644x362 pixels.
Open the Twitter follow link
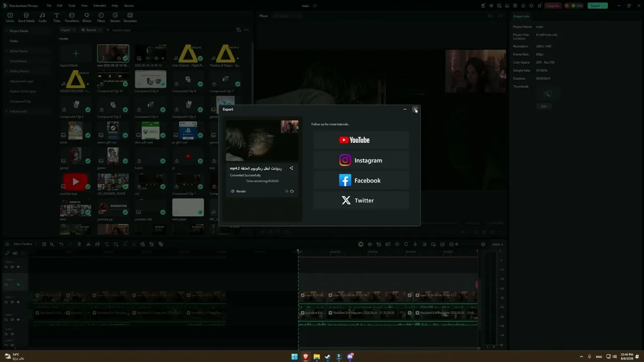pyautogui.click(x=361, y=201)
